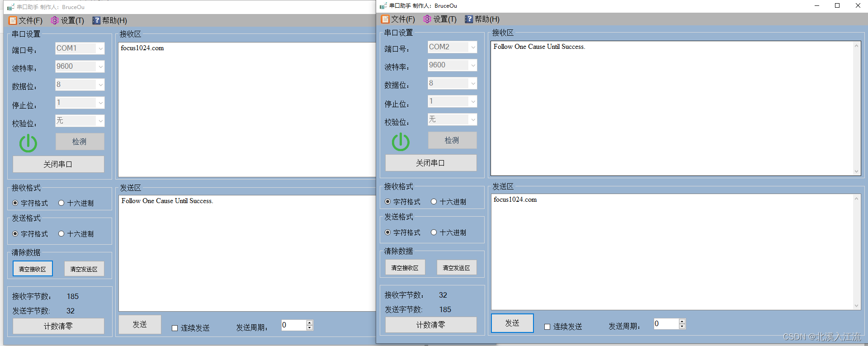Expand data bits dropdown in COM1 window
Image resolution: width=868 pixels, height=346 pixels.
tap(100, 85)
